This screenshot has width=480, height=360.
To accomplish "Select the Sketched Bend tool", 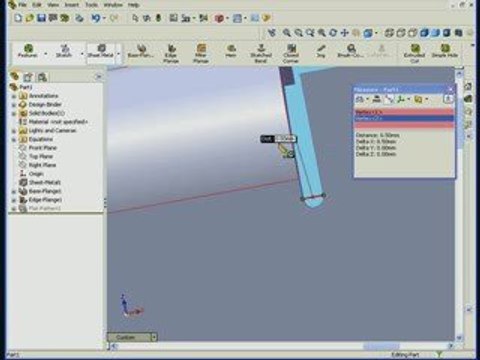I will (x=261, y=53).
